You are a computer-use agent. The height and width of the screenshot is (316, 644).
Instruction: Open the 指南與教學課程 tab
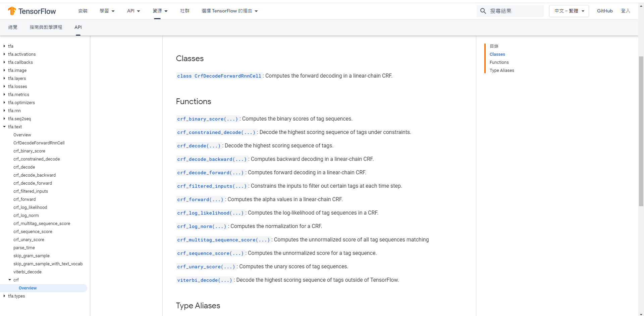(46, 27)
